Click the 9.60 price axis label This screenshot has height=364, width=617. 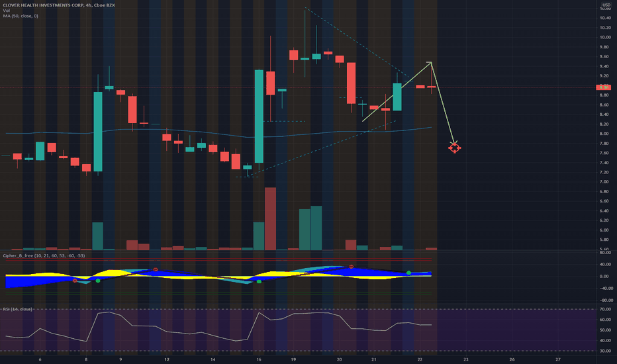(x=605, y=57)
